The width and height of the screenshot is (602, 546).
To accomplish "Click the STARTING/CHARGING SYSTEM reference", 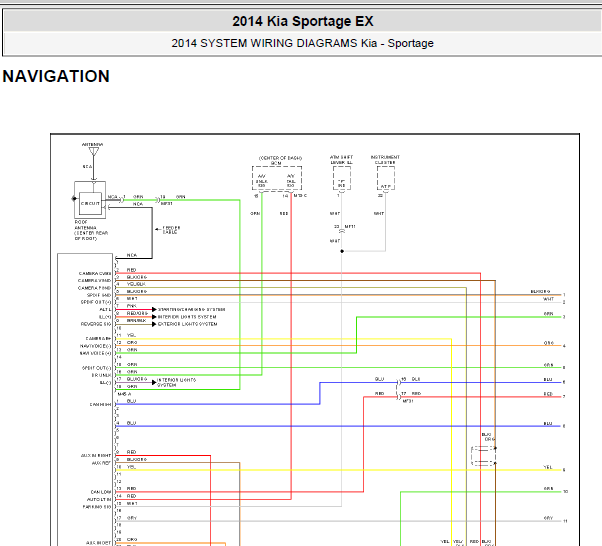I will (192, 309).
